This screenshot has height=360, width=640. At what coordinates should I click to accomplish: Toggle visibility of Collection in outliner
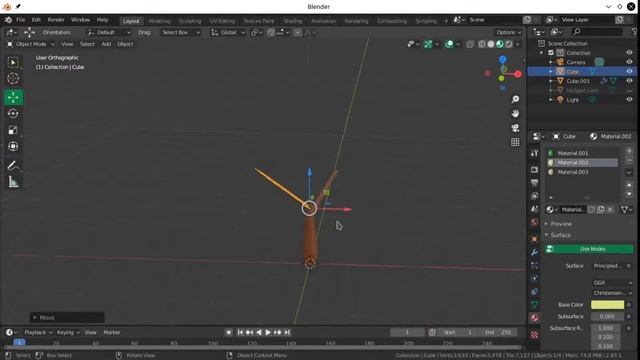[629, 53]
